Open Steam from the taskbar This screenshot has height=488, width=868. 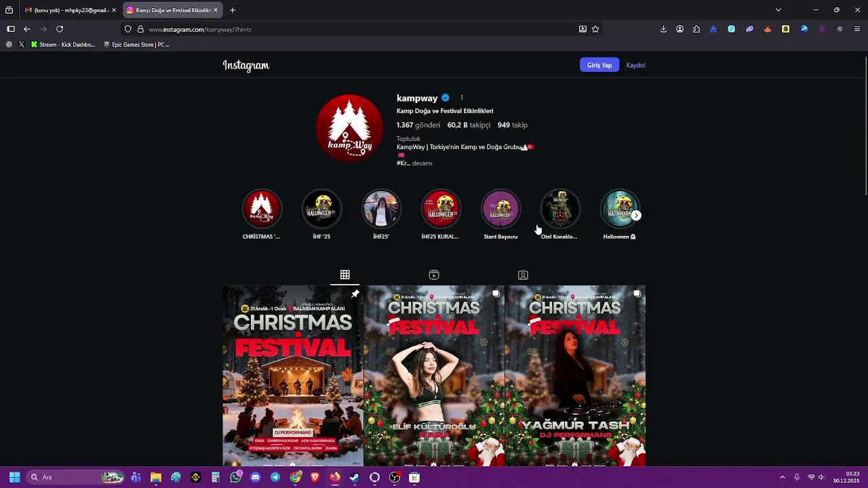tap(355, 477)
